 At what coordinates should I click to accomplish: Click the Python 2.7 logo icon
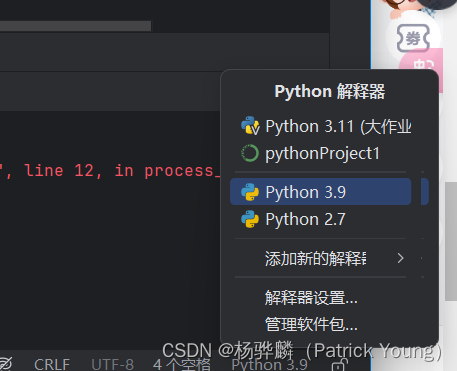point(250,219)
